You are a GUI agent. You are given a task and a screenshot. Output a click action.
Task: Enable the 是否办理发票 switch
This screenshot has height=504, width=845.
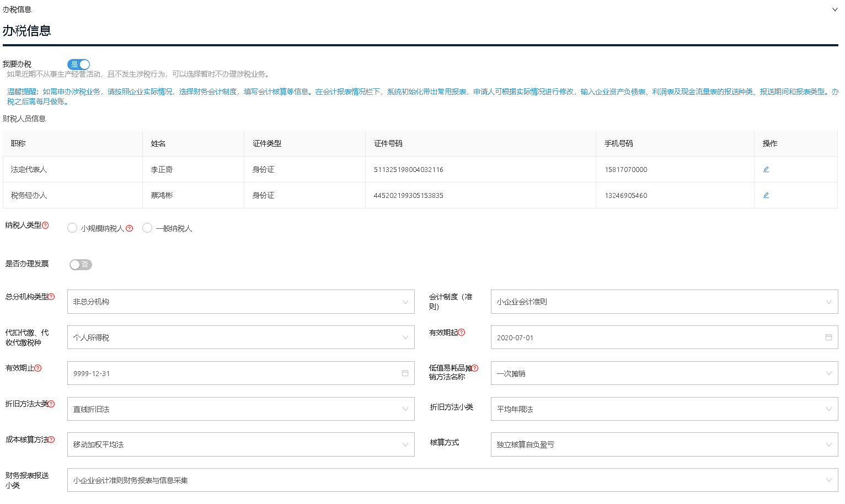81,265
